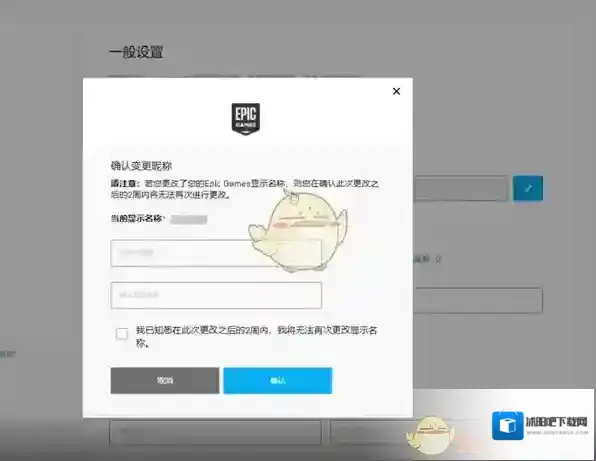Screen dimensions: 596x461
Task: Click the 我已知悉 acknowledgment label text
Action: tap(257, 336)
